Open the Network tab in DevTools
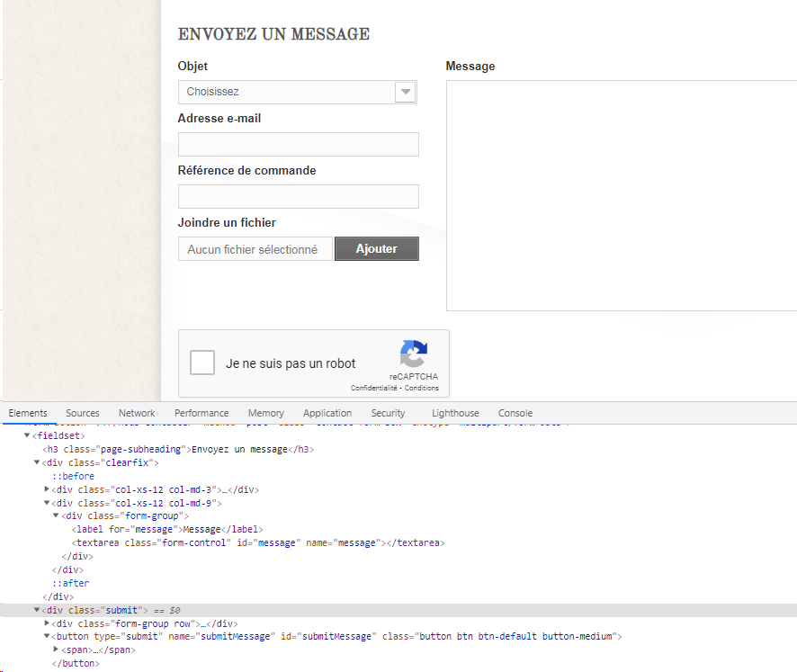Viewport: 797px width, 672px height. coord(137,413)
